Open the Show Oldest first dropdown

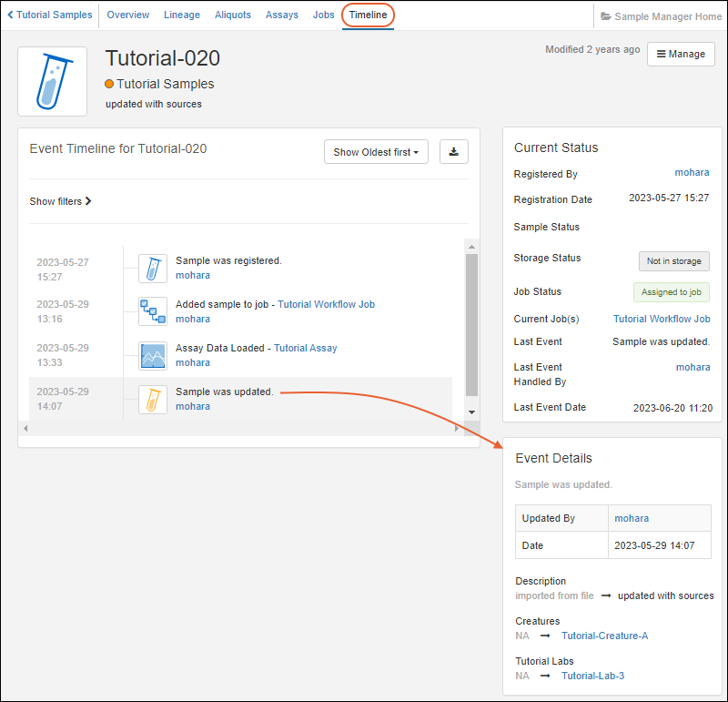click(x=376, y=152)
